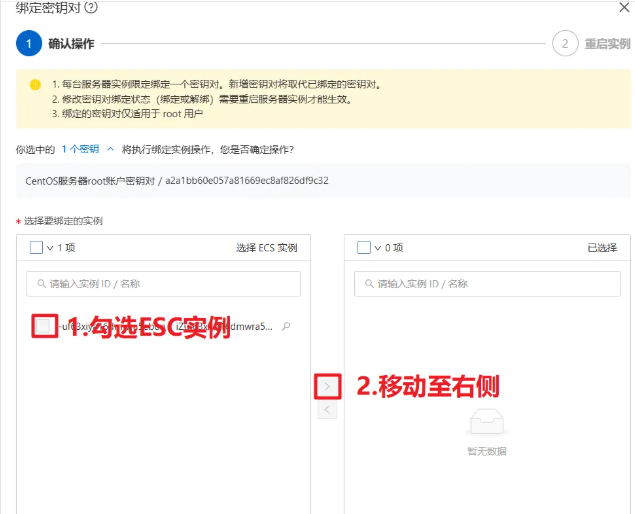Close the 绑定密钥对 dialog
The height and width of the screenshot is (514, 635).
pyautogui.click(x=624, y=7)
